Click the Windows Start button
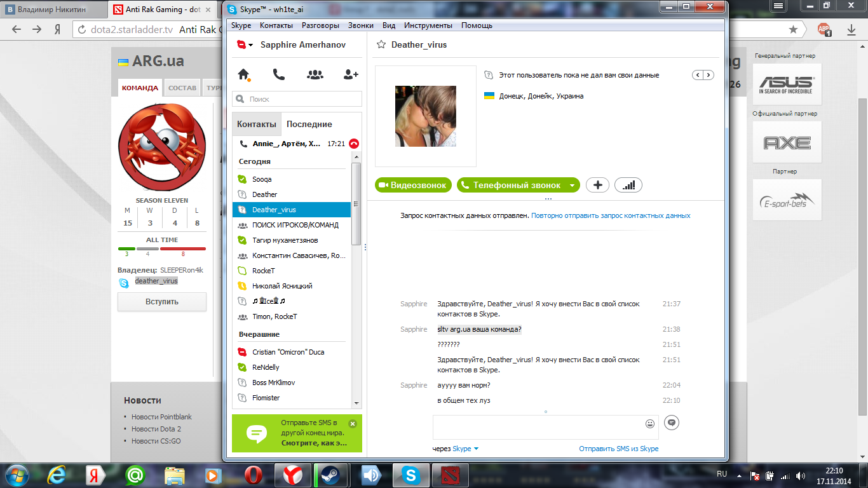Screen dimensions: 868x488 click(17, 475)
